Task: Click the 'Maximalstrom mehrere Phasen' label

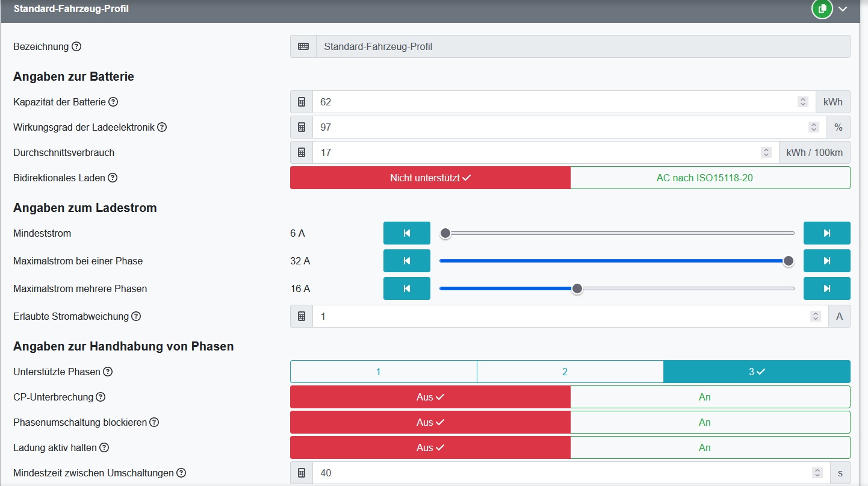Action: [x=80, y=288]
